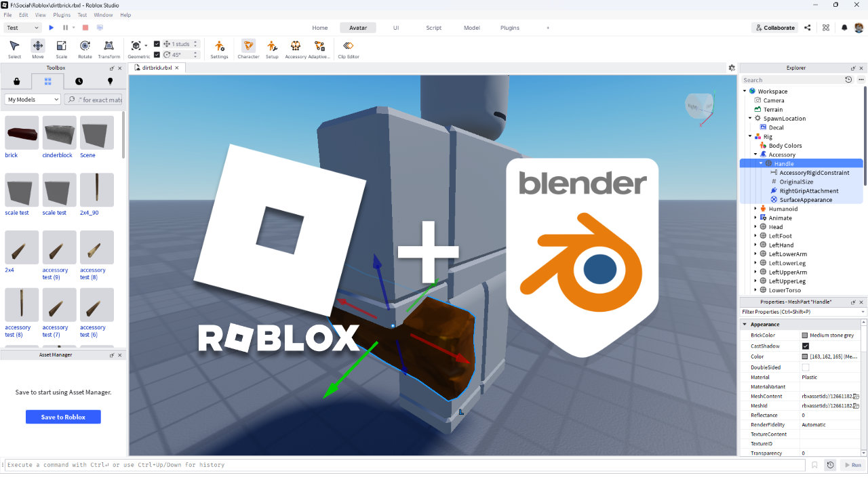Toggle the CastShadow checkbox
The width and height of the screenshot is (868, 488).
(x=806, y=346)
